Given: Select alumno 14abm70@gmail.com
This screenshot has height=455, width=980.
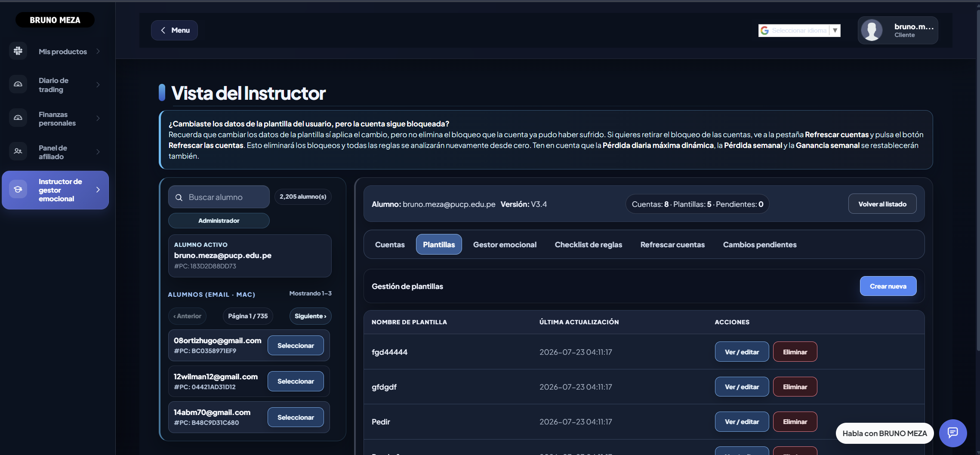Looking at the screenshot, I should pos(296,417).
